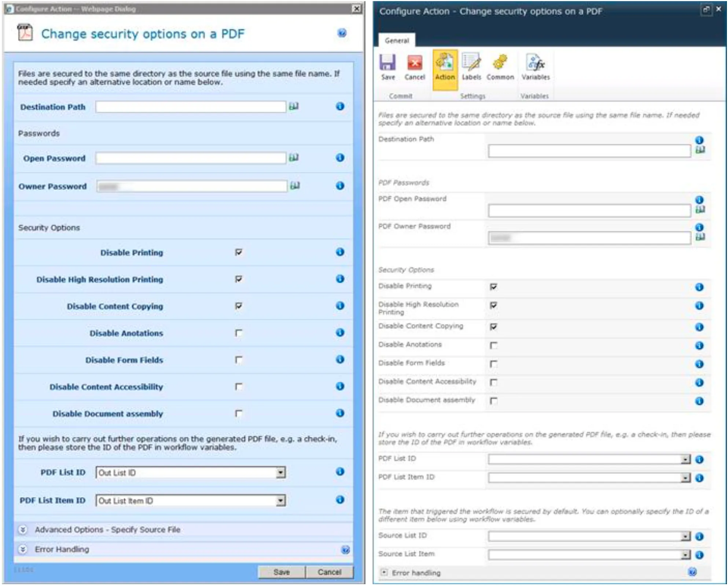Uncheck Disable Printing in right dialog
Image resolution: width=728 pixels, height=586 pixels.
[494, 286]
